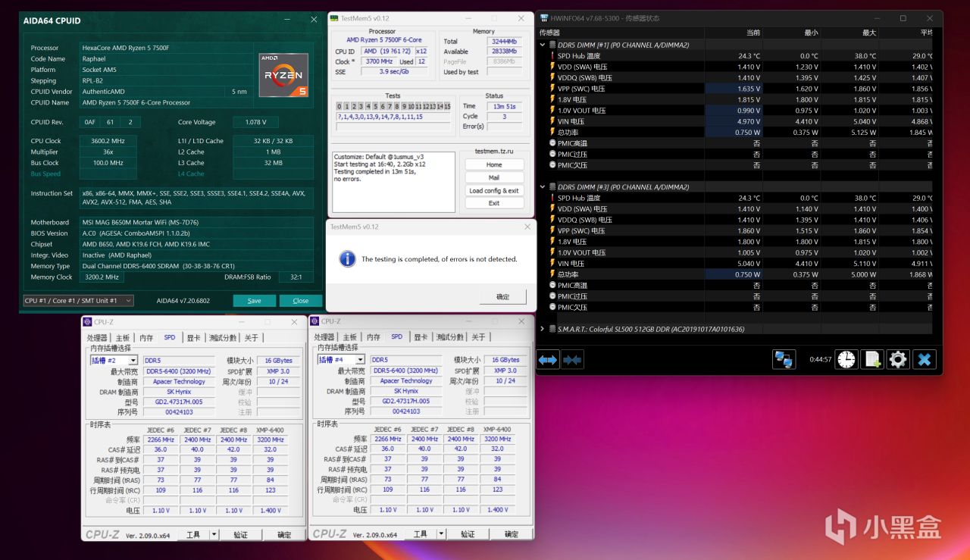Open HWiNFO remote network monitoring icon
The height and width of the screenshot is (560, 970).
click(784, 359)
